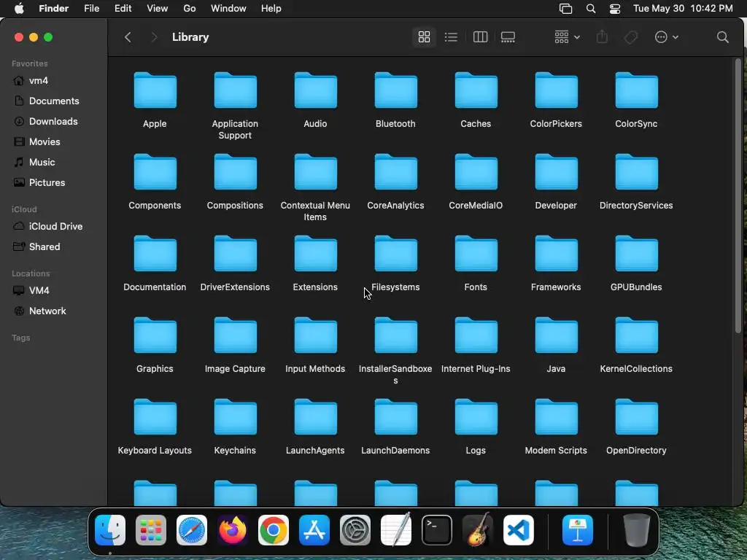Switch to list view in toolbar

[451, 37]
